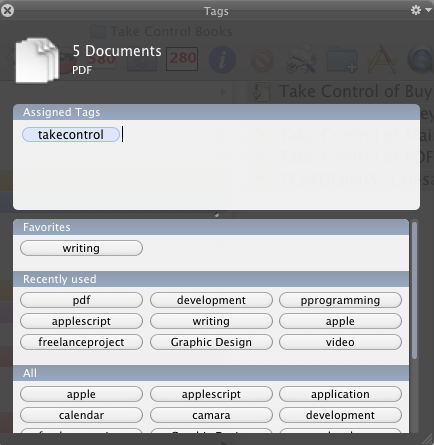Select applescript under Recently used
The image size is (434, 445).
[x=81, y=321]
